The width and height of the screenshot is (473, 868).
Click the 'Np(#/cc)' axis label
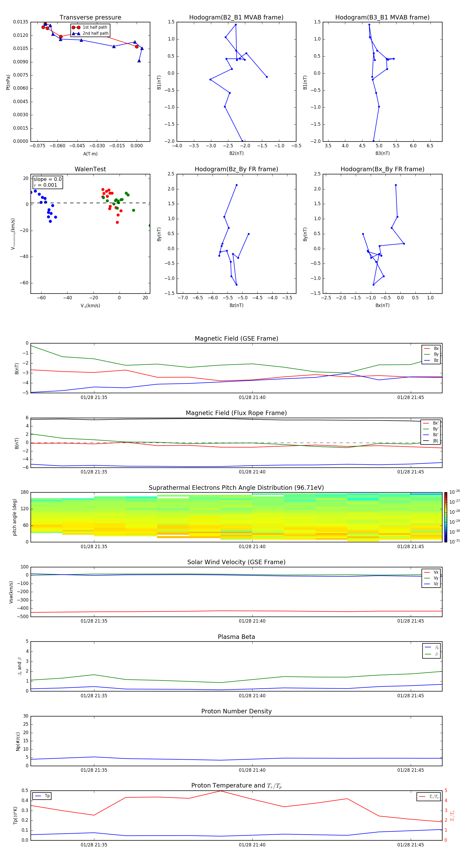(18, 741)
